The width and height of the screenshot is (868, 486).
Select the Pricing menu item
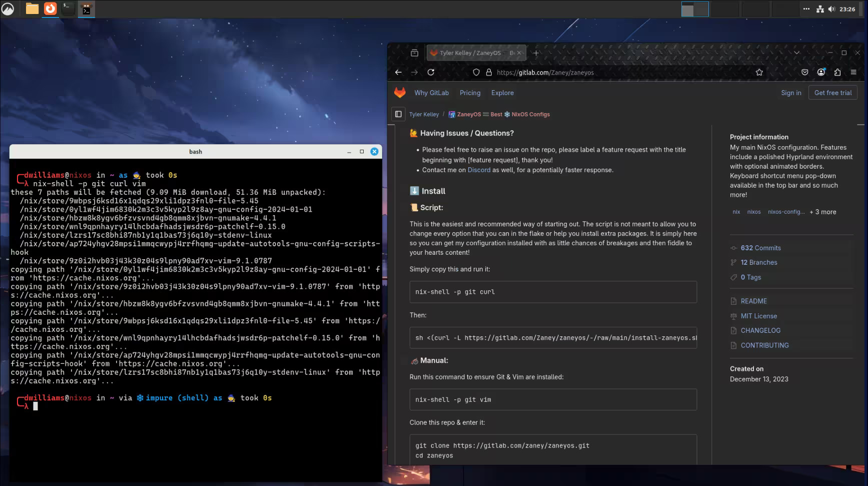pyautogui.click(x=470, y=93)
